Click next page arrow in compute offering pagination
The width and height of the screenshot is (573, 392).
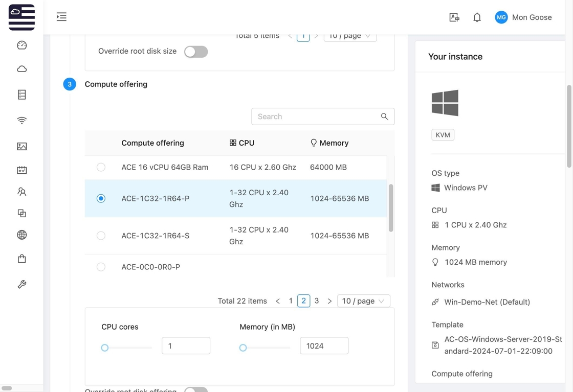pos(329,301)
